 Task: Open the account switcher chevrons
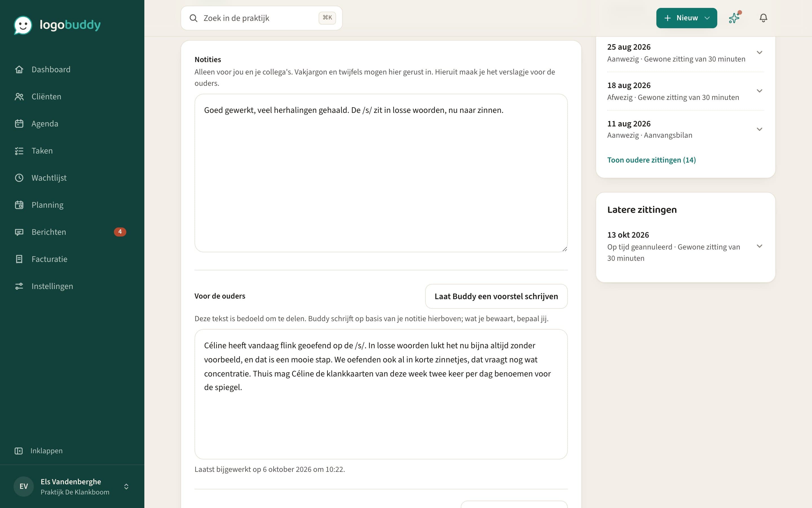126,487
